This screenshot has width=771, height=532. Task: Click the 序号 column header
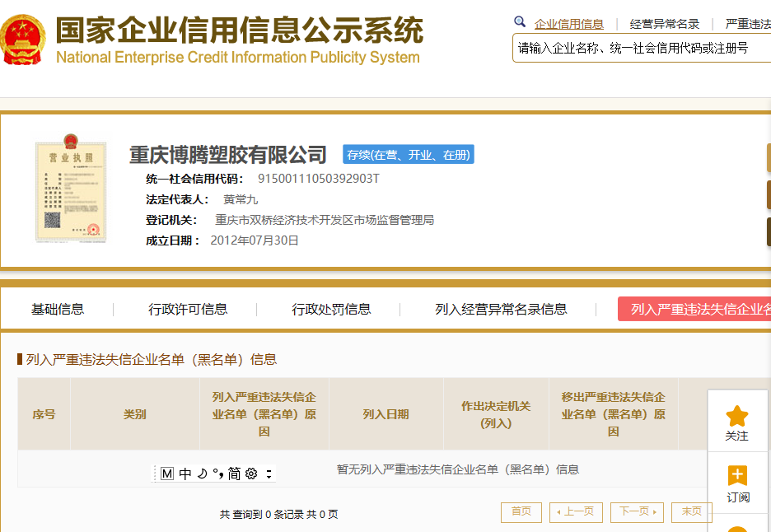44,414
